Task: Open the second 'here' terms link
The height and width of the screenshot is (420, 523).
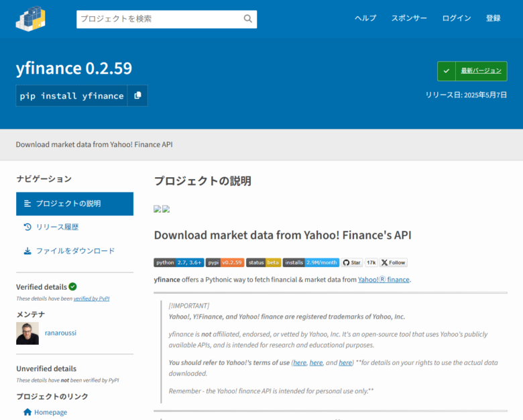Action: pos(316,362)
